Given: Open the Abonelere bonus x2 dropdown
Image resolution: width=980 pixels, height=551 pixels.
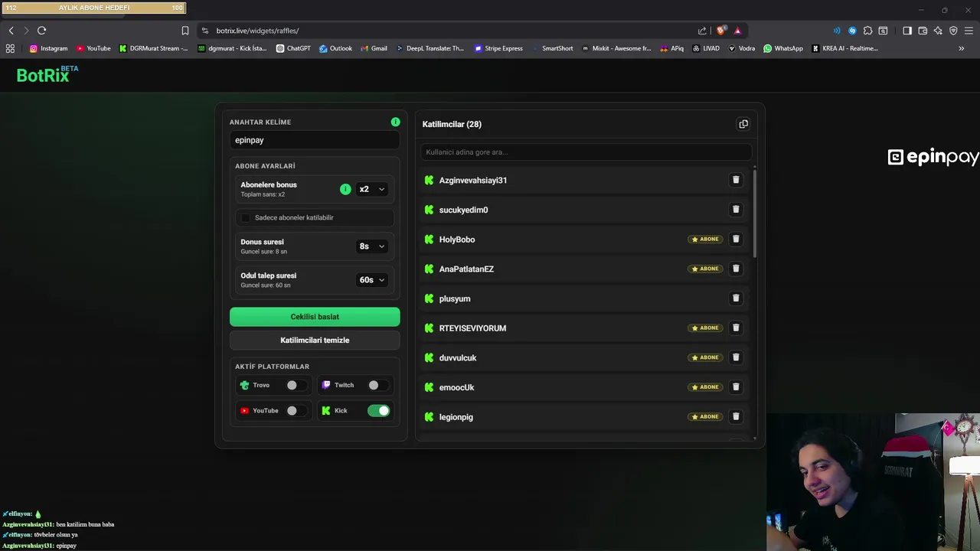Looking at the screenshot, I should (x=371, y=189).
